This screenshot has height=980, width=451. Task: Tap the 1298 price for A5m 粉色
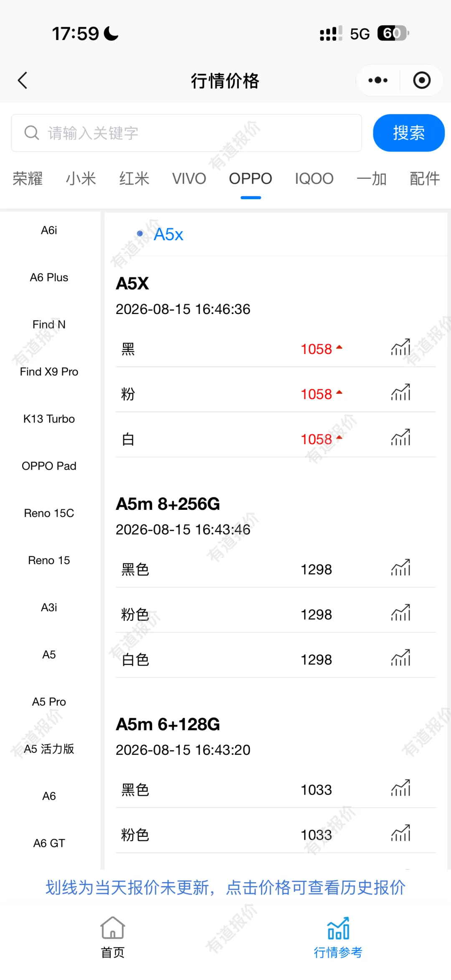pos(317,615)
